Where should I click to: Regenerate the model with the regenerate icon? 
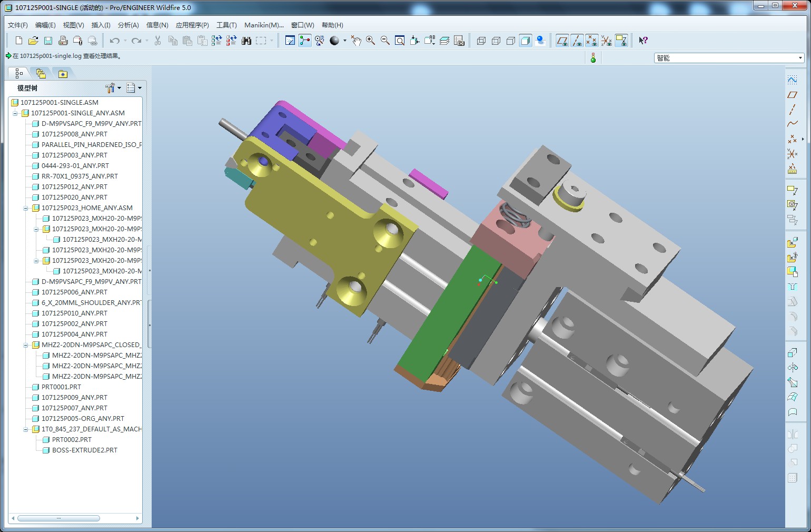pyautogui.click(x=216, y=41)
